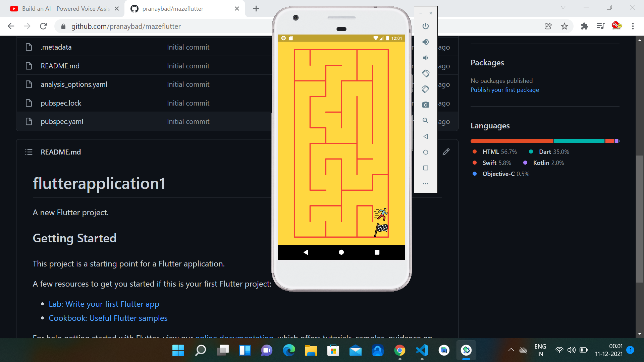The height and width of the screenshot is (362, 644).
Task: Tap the Android back button in phone navigation bar
Action: pyautogui.click(x=306, y=252)
